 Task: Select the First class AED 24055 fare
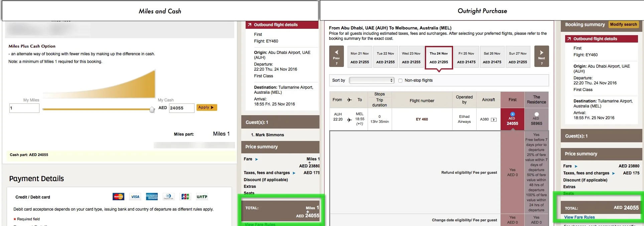[513, 114]
